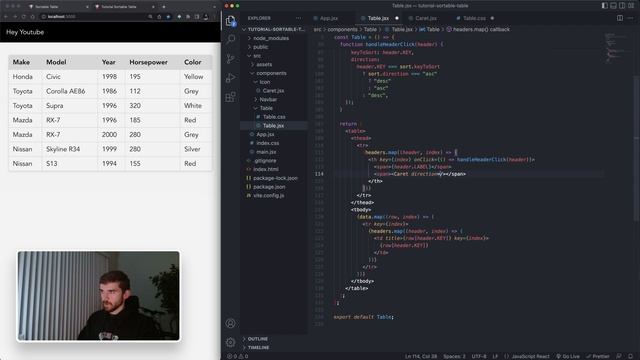
Task: Collapse the Table folder in explorer
Action: point(266,108)
